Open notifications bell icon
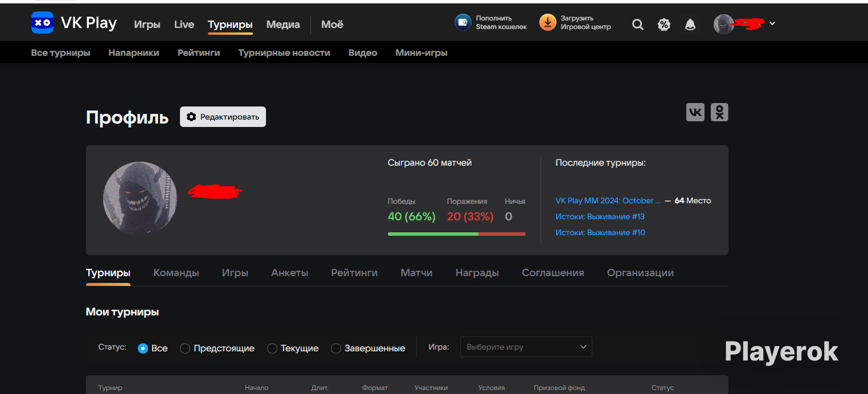This screenshot has width=868, height=394. (x=690, y=24)
